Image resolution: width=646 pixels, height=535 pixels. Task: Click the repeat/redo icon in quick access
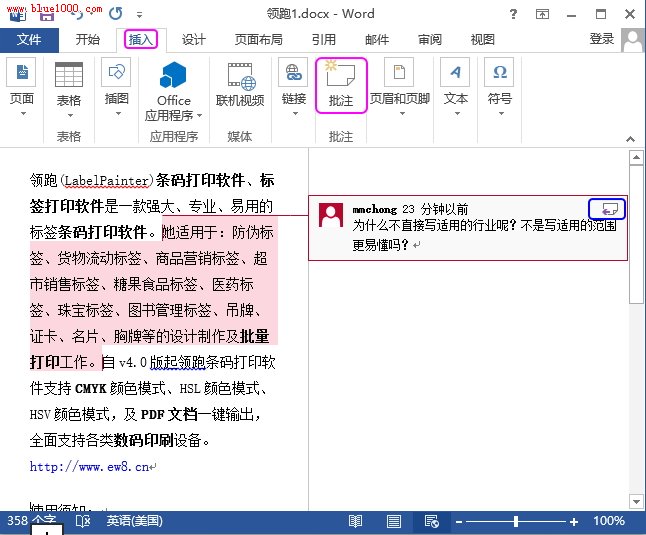[116, 14]
